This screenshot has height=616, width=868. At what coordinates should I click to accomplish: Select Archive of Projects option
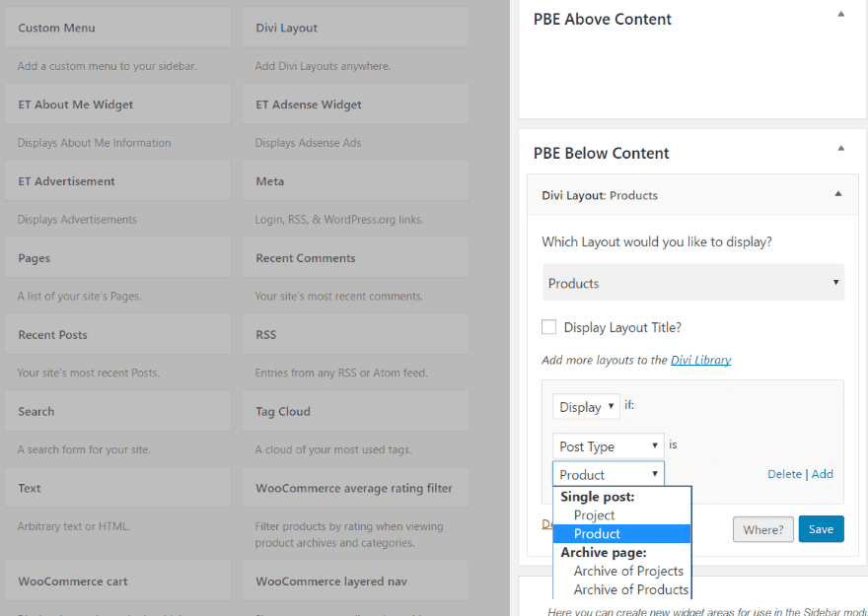click(628, 571)
